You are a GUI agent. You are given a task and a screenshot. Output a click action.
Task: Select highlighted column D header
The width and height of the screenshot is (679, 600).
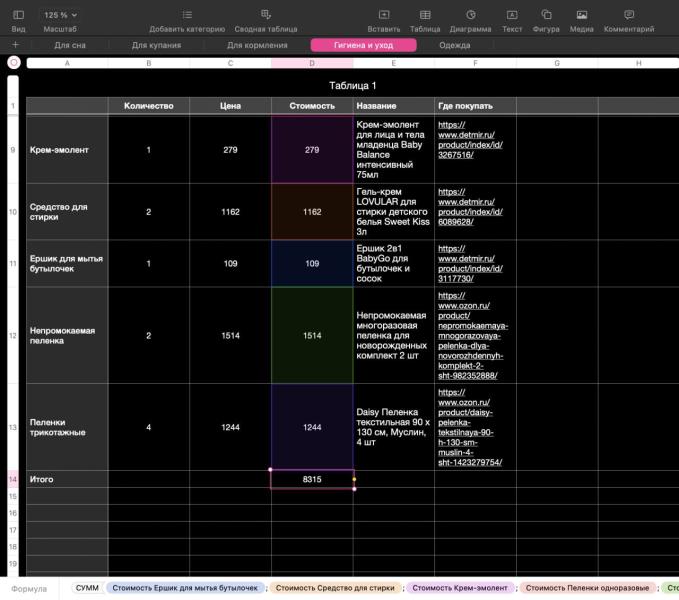coord(312,63)
